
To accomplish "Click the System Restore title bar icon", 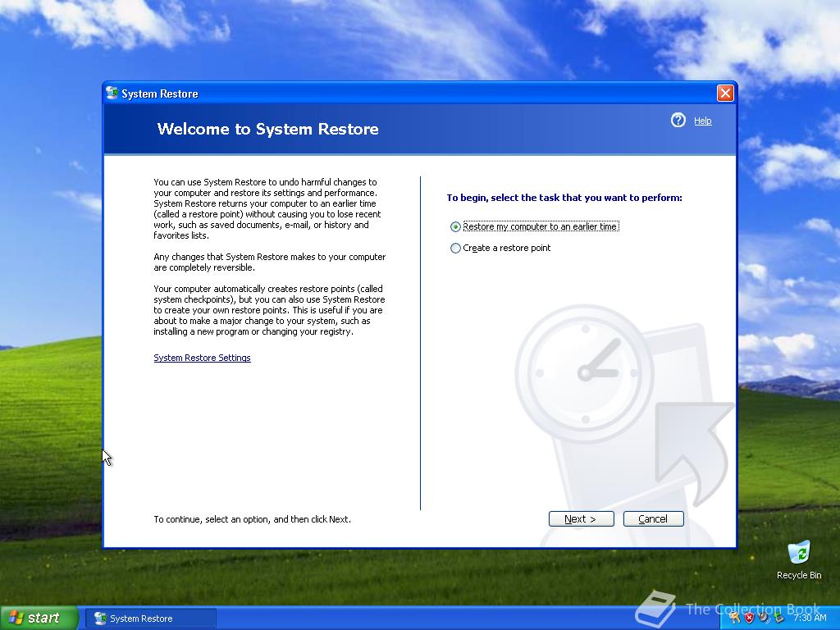I will pos(112,94).
